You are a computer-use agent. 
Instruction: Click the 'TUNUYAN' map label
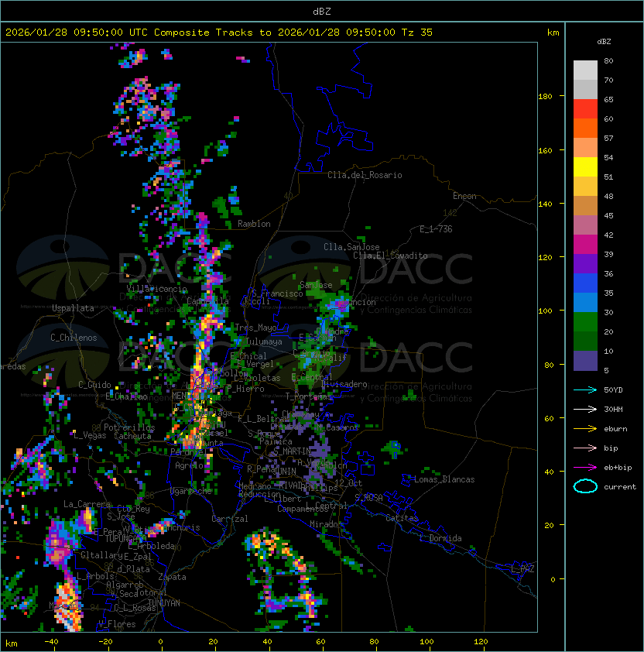[x=164, y=603]
